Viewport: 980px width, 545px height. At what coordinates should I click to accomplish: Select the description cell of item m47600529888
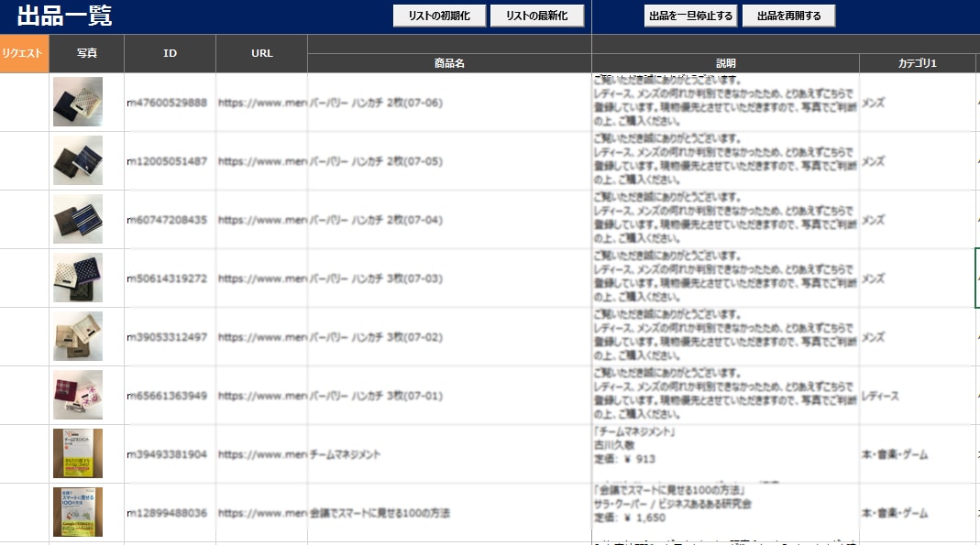pyautogui.click(x=726, y=103)
